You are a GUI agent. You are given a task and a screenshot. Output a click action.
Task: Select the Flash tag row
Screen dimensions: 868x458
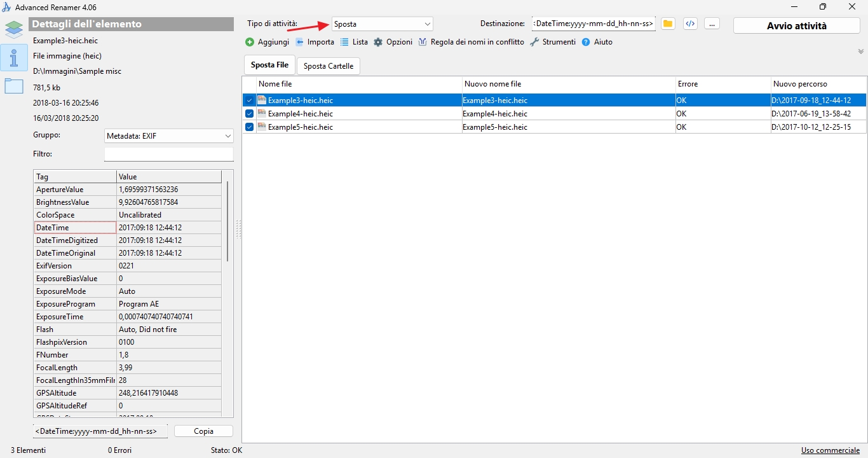(x=128, y=330)
